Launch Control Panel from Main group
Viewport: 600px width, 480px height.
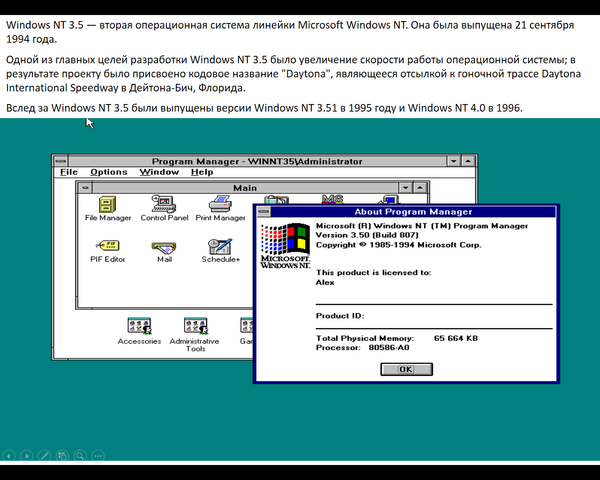[x=164, y=203]
